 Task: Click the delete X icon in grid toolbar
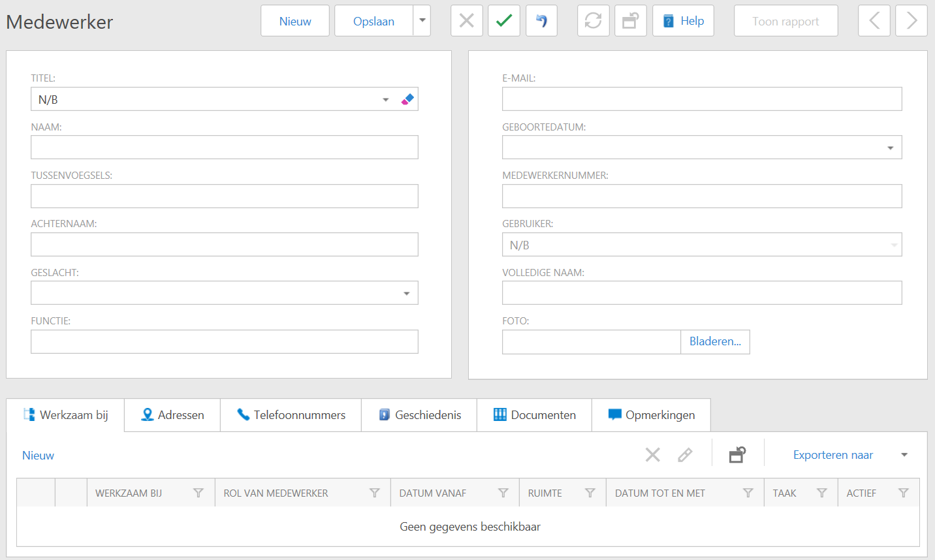[x=652, y=455]
